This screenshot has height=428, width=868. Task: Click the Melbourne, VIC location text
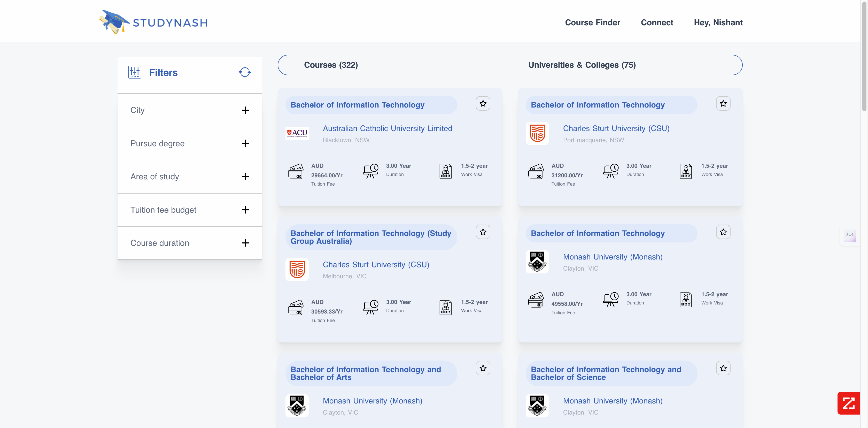pyautogui.click(x=344, y=276)
